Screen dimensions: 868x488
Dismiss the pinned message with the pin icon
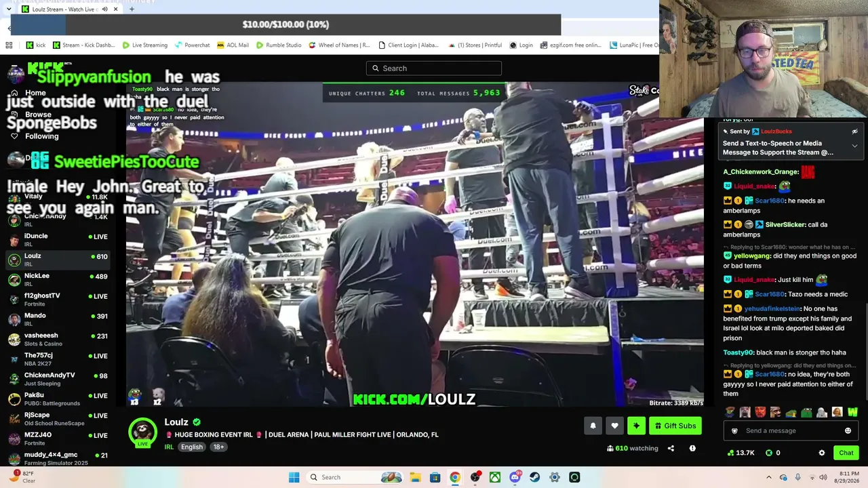coord(854,131)
